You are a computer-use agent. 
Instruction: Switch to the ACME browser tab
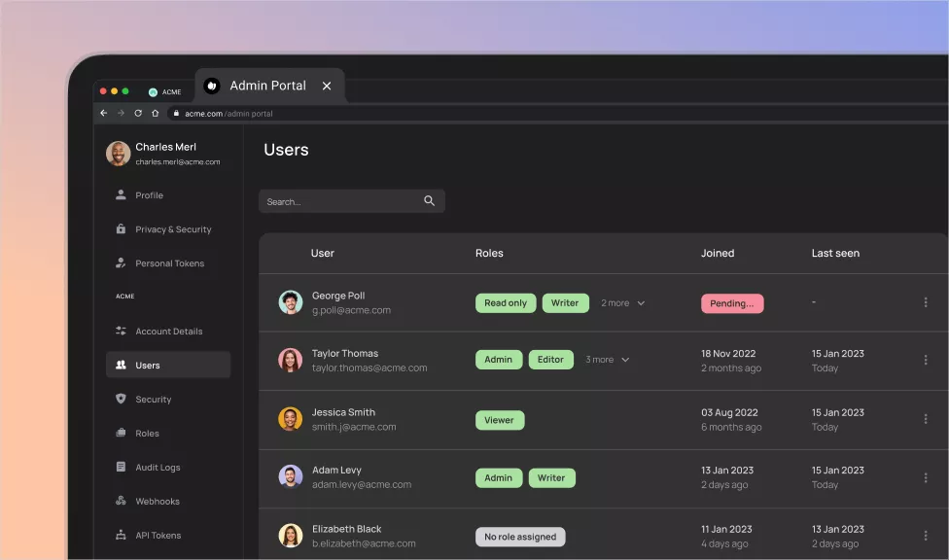click(165, 92)
